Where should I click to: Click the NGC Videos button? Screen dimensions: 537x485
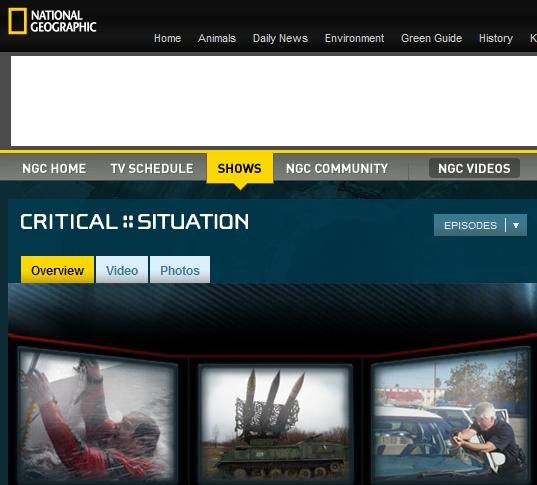pyautogui.click(x=474, y=168)
